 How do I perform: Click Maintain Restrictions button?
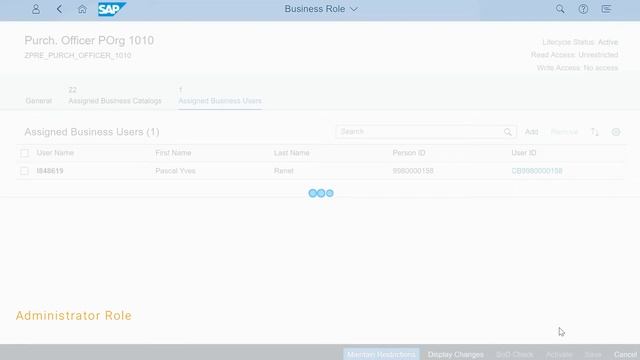(x=381, y=354)
